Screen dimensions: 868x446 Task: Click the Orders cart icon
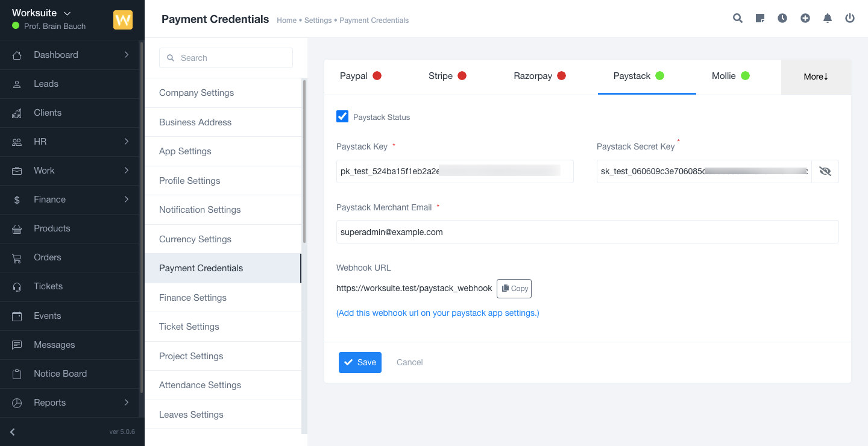pos(17,257)
